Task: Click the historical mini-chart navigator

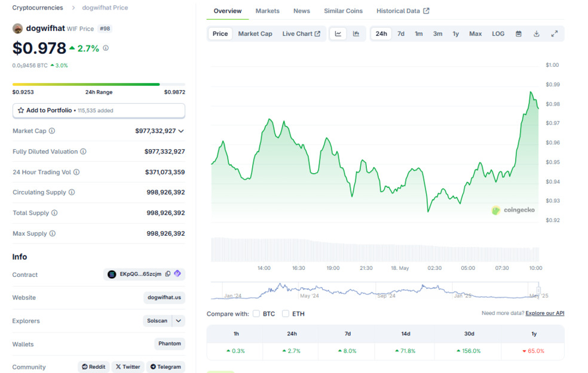Action: coord(375,291)
